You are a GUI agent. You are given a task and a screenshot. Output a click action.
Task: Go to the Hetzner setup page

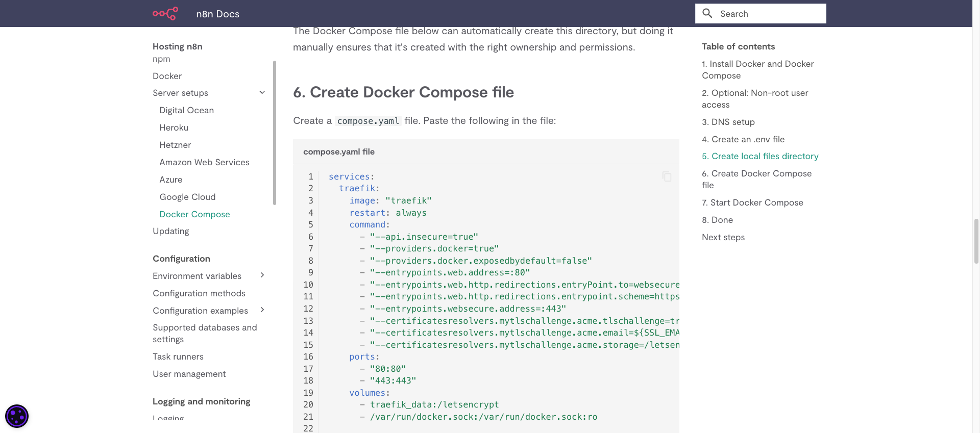(x=175, y=145)
